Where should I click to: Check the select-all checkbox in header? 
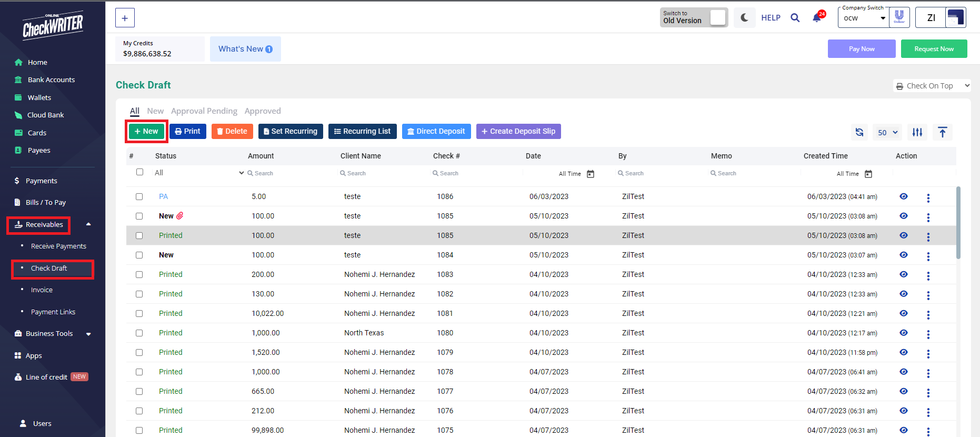[139, 172]
